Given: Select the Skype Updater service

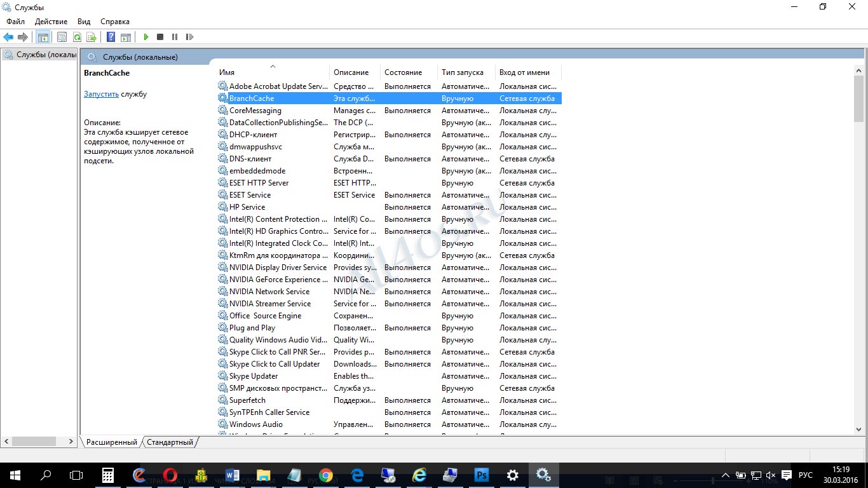Looking at the screenshot, I should 389,376.
